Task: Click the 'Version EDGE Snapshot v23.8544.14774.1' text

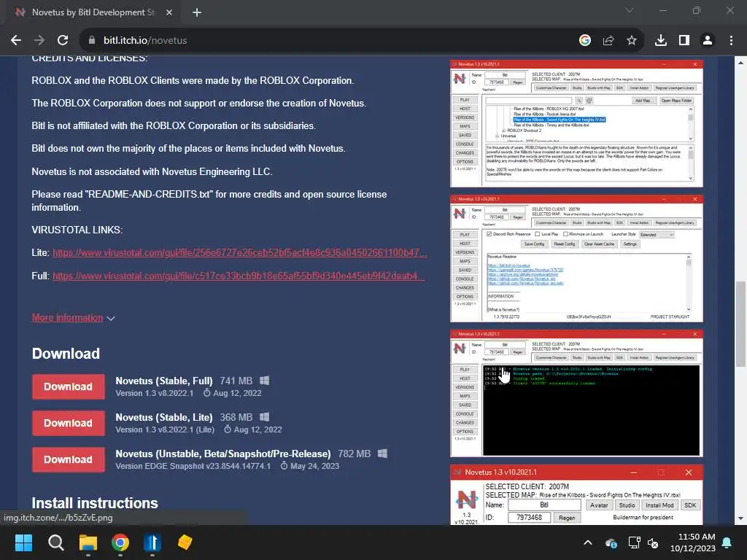Action: click(x=193, y=466)
